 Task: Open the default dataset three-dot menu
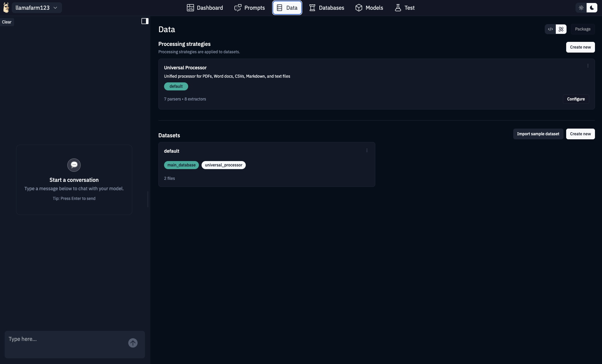(367, 150)
